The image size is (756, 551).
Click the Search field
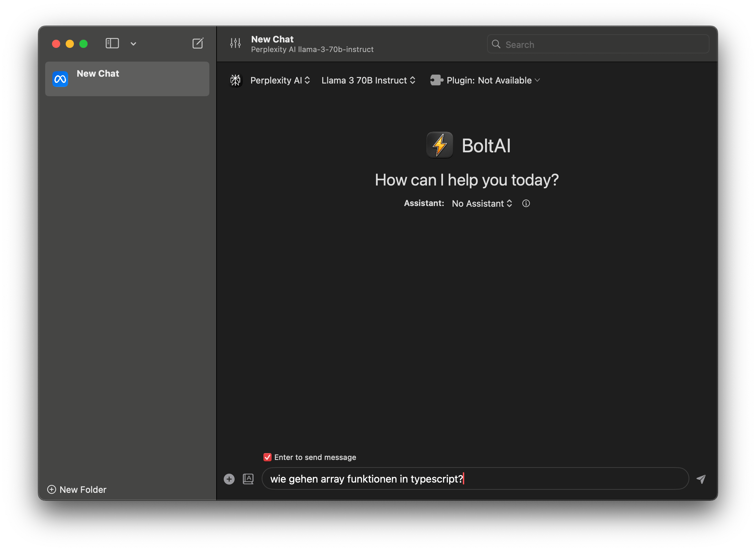tap(598, 44)
